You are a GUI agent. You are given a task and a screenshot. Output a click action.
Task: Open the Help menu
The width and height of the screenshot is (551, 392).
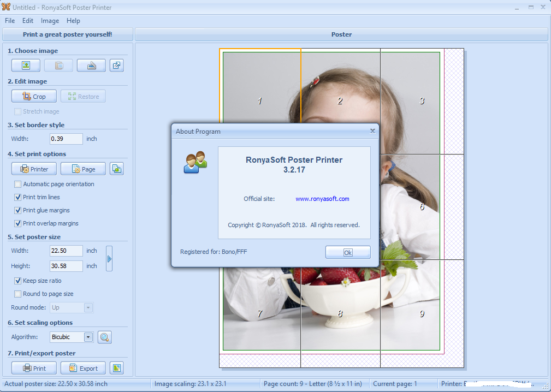[73, 21]
